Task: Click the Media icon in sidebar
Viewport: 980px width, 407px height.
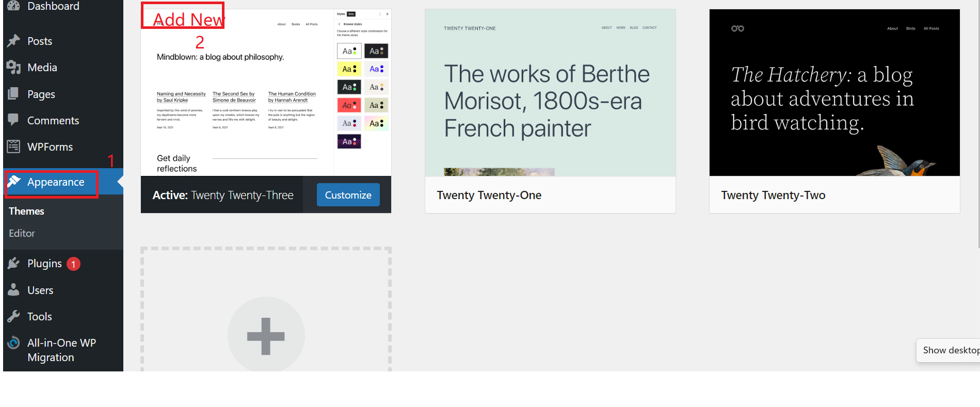Action: 14,67
